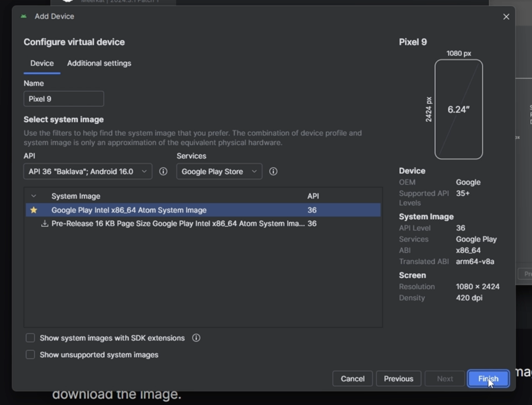Open the Additional settings tab
The height and width of the screenshot is (405, 532).
click(x=99, y=63)
